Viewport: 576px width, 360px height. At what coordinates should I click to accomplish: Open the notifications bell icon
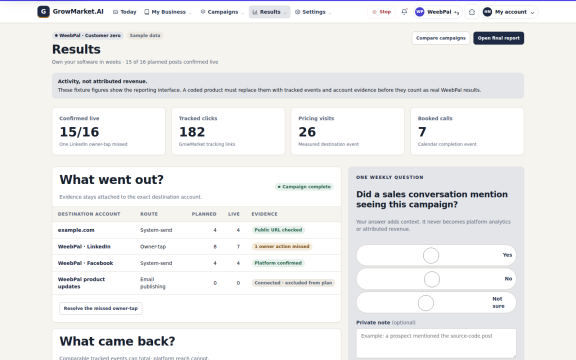coord(404,12)
